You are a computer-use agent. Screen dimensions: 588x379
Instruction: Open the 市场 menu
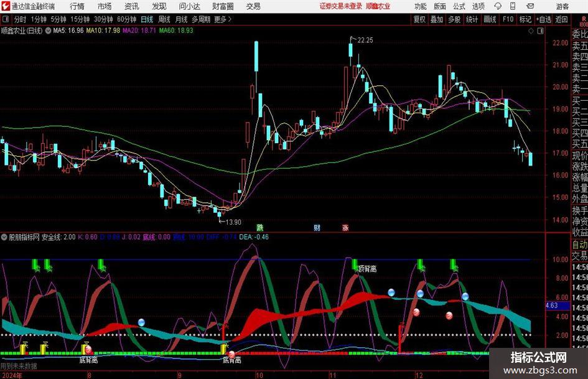coord(105,6)
